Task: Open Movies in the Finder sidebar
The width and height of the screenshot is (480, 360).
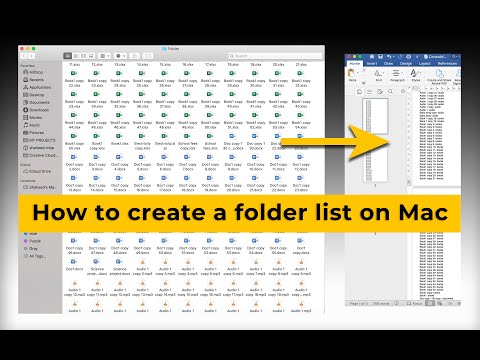Action: pos(32,118)
